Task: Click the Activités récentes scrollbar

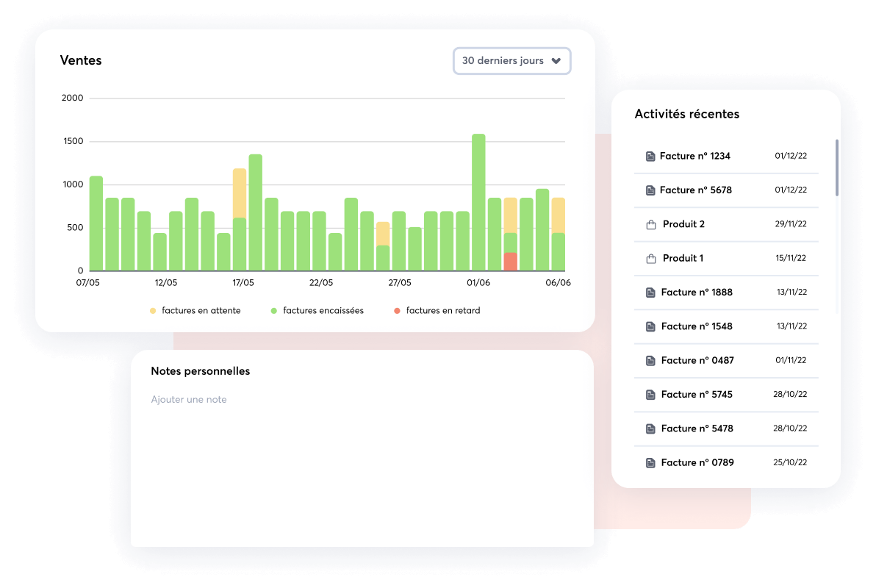Action: pos(837,168)
